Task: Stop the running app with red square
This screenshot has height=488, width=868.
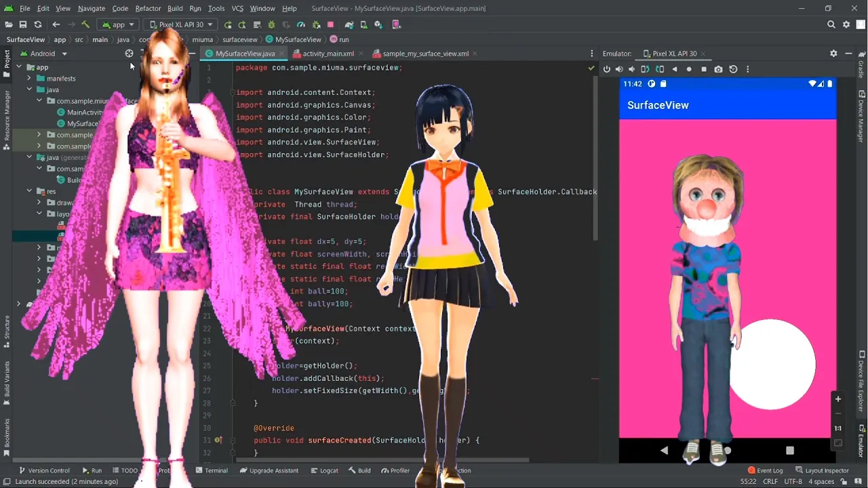Action: 330,24
